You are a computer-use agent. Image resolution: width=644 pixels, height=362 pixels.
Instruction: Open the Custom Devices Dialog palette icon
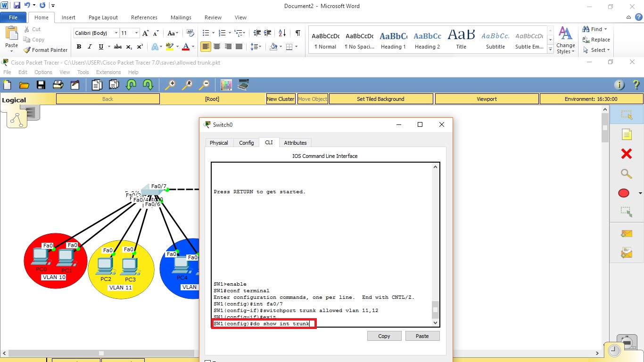(x=226, y=85)
